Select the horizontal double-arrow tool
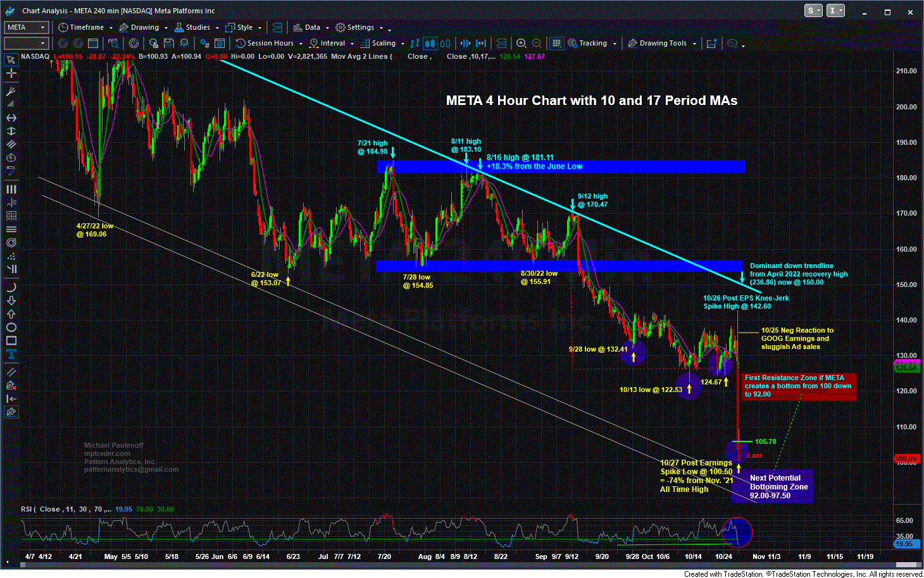Viewport: 924px width, 578px height. (11, 118)
